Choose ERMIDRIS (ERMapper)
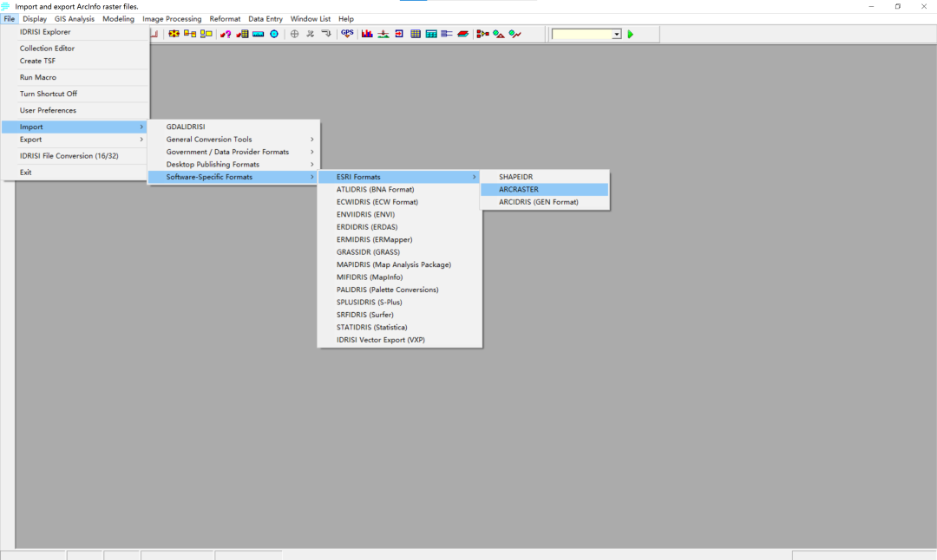This screenshot has width=937, height=560. tap(400, 239)
